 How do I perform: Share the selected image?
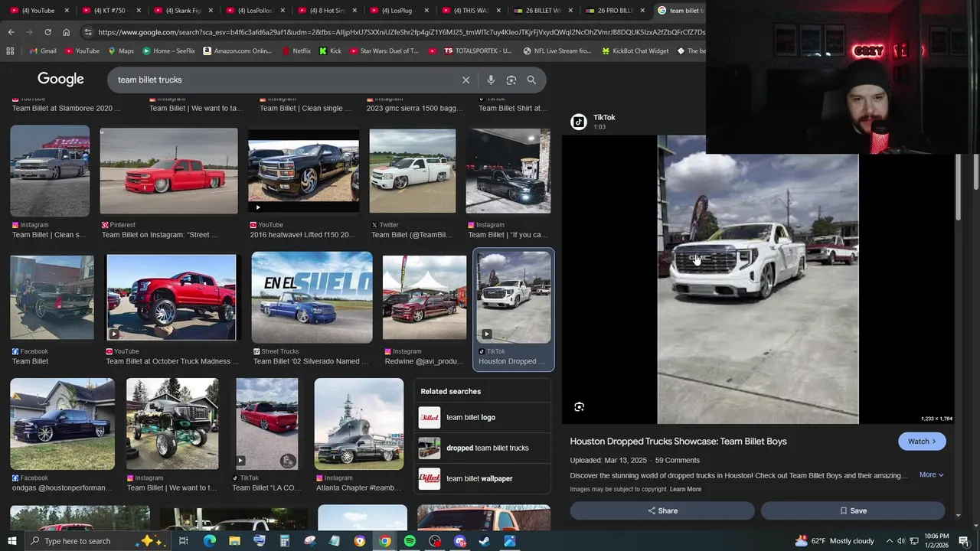tap(662, 510)
